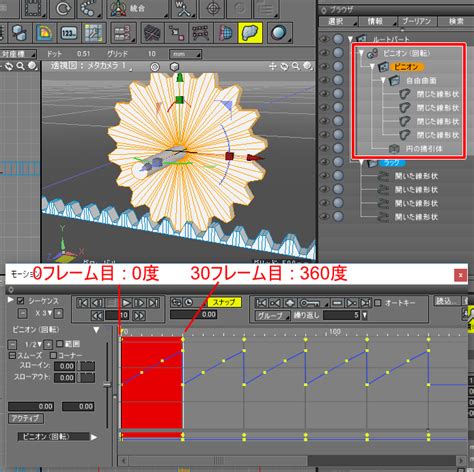The height and width of the screenshot is (472, 474).
Task: Click the cube icon above perspective view
Action: point(174,67)
